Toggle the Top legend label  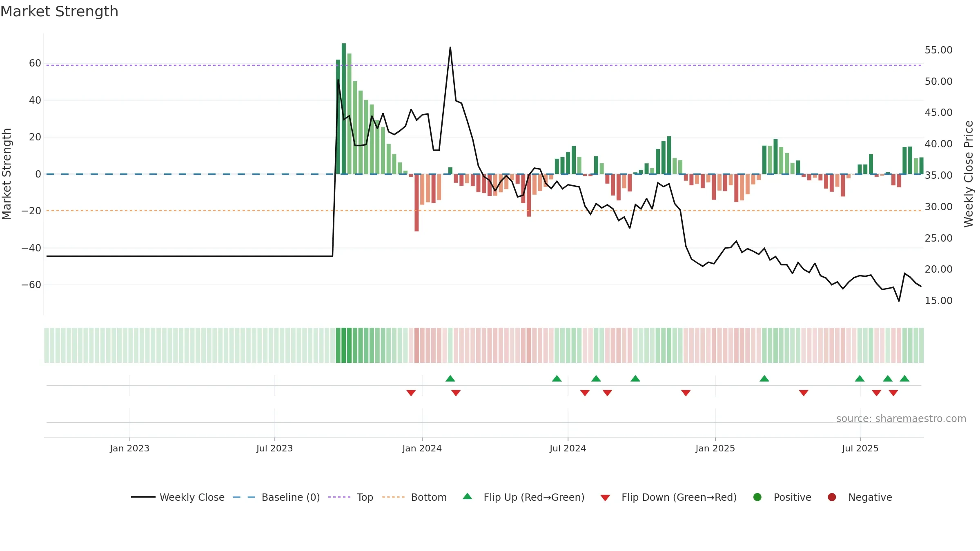[365, 497]
